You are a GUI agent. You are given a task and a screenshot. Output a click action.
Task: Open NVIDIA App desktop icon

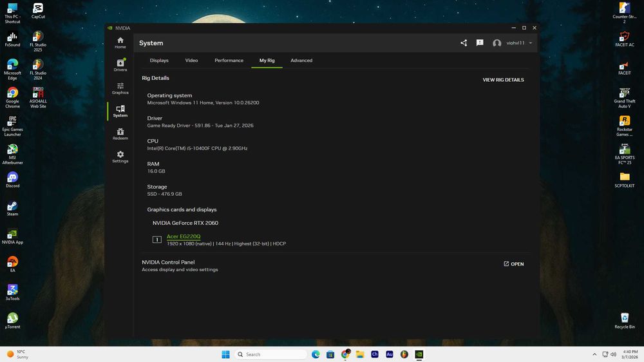12,236
